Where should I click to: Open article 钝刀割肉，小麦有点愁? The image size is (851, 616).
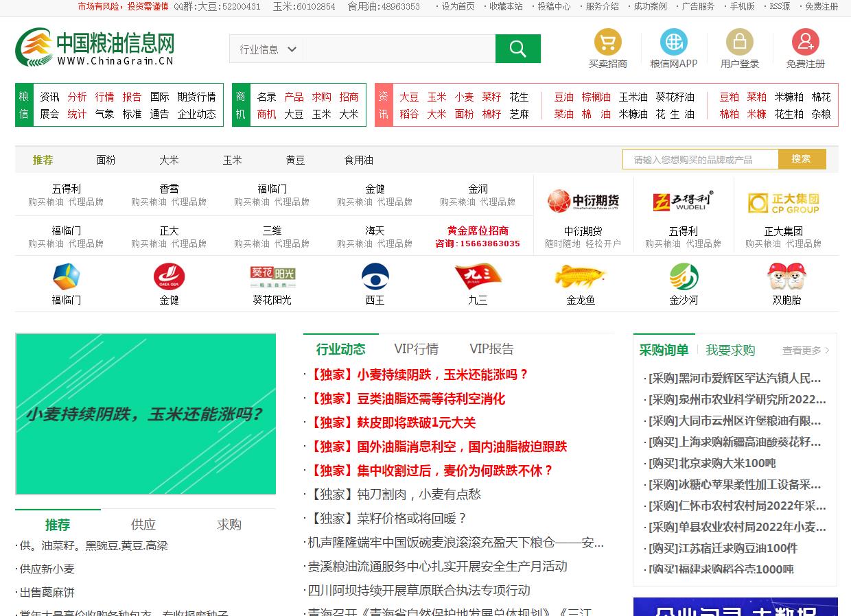pos(394,495)
